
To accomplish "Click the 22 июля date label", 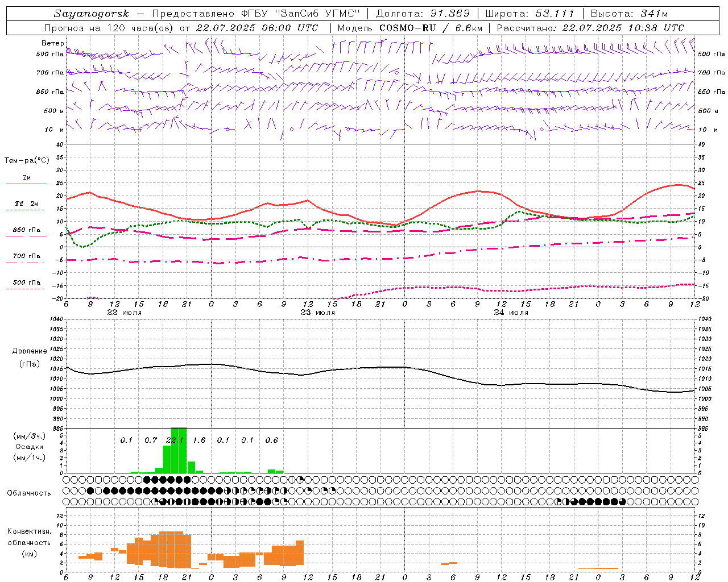I will pos(125,313).
